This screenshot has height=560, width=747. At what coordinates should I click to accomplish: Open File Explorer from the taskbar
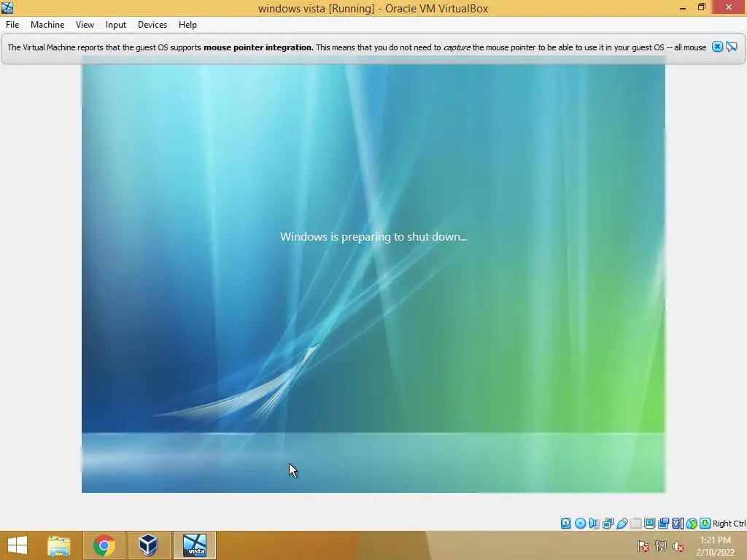click(59, 545)
